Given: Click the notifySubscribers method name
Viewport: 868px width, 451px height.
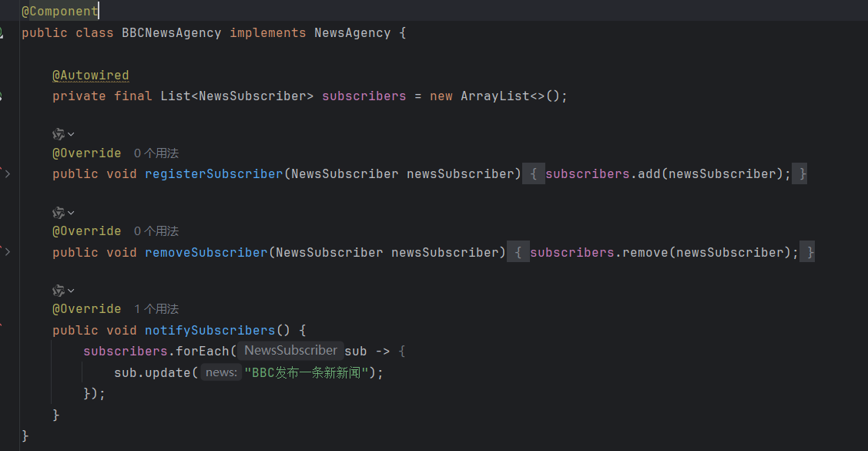Looking at the screenshot, I should click(209, 330).
